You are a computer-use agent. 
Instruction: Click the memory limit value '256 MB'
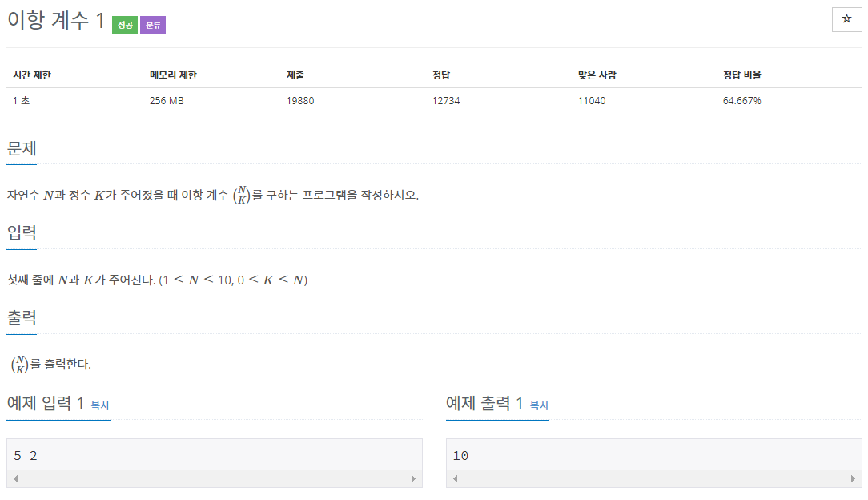click(167, 101)
